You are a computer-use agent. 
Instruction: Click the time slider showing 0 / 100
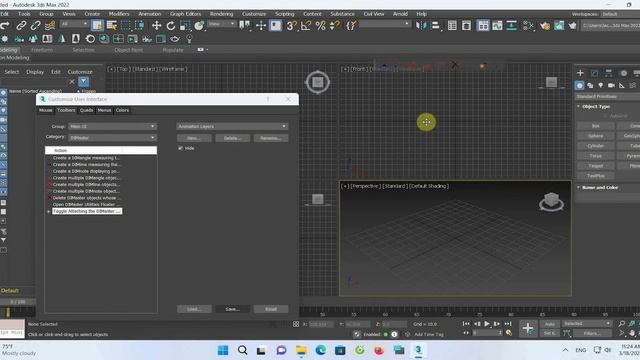18,302
